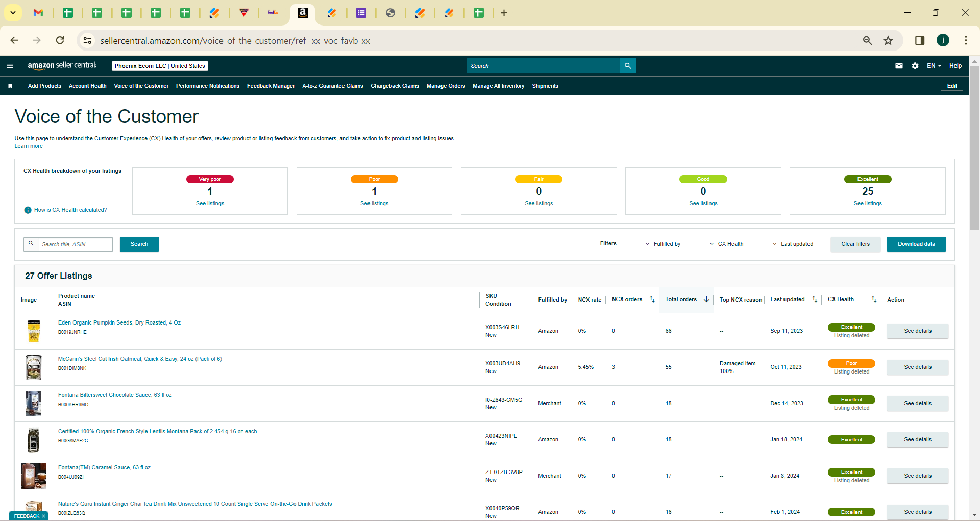The width and height of the screenshot is (980, 521).
Task: Open Chargeback Claims
Action: point(395,86)
